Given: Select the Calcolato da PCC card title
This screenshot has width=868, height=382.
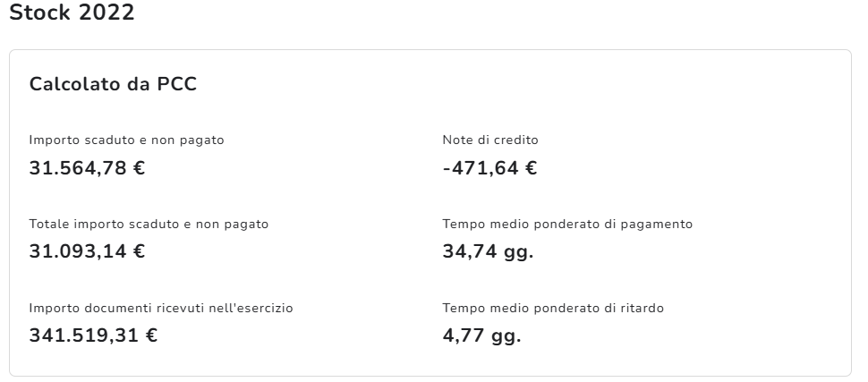Looking at the screenshot, I should [113, 85].
